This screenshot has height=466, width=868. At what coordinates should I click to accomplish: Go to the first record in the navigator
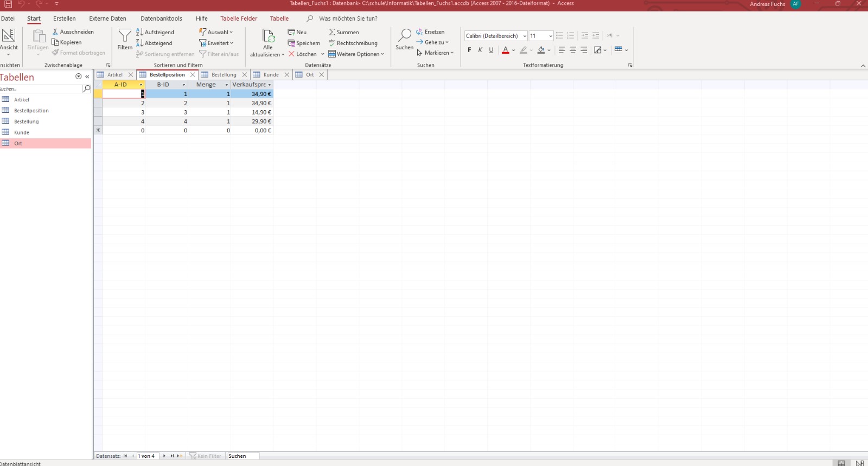point(125,456)
